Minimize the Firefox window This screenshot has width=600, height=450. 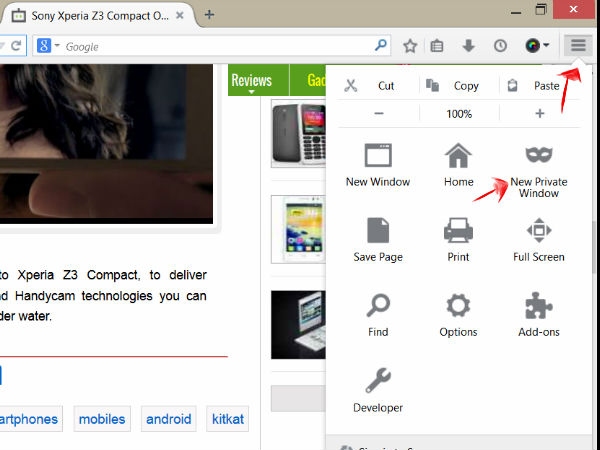tap(516, 11)
